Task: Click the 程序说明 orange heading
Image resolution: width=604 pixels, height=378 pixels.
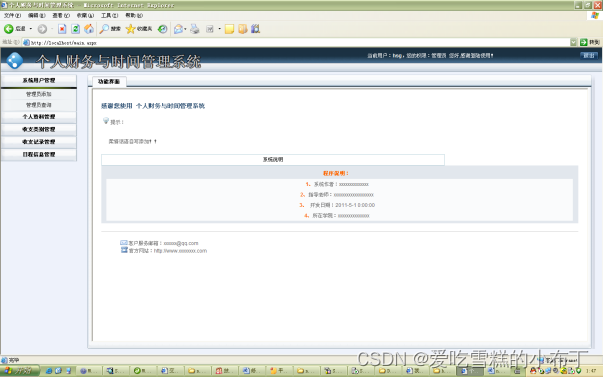Action: (336, 173)
